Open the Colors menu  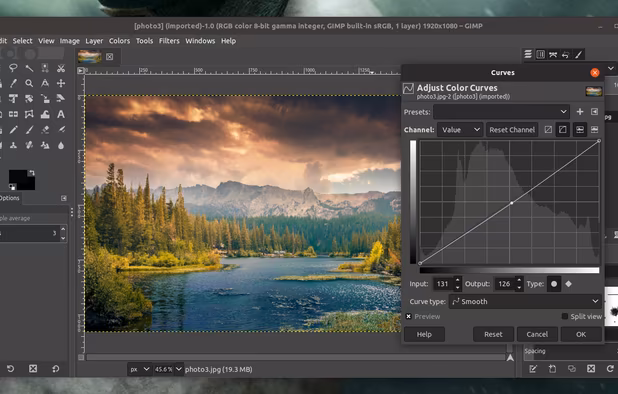pos(119,41)
